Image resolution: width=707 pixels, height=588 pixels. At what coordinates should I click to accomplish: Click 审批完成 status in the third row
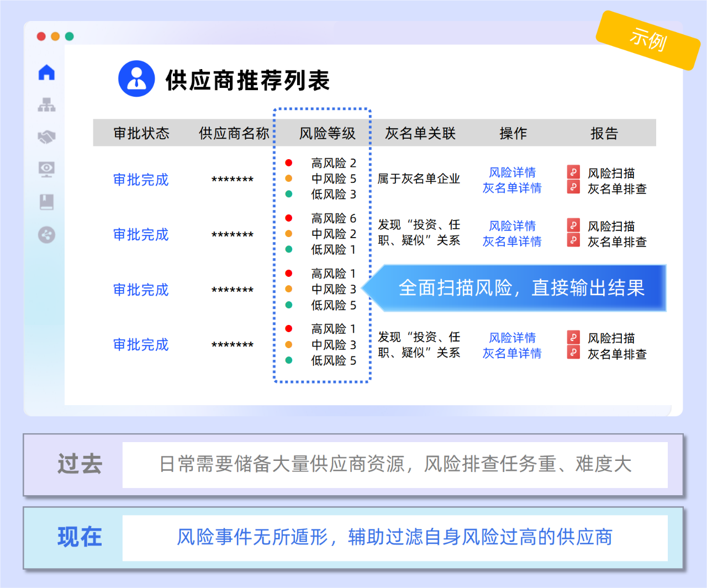click(140, 290)
